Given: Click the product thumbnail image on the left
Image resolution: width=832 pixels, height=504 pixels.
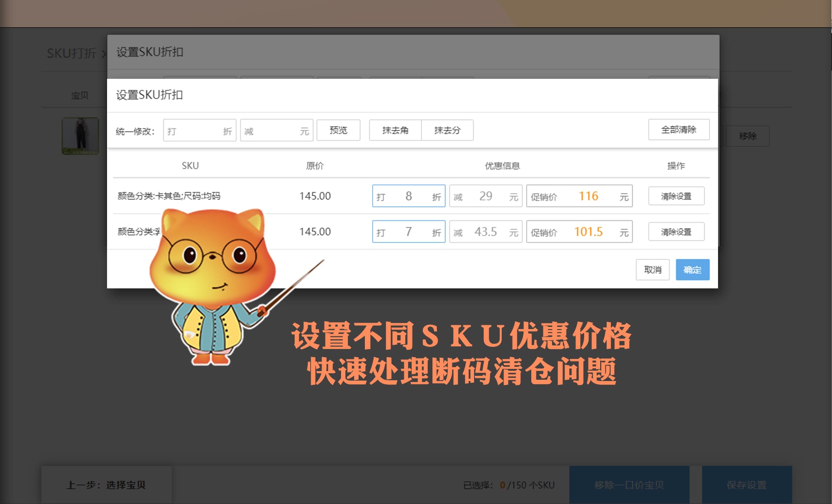Looking at the screenshot, I should (x=80, y=136).
